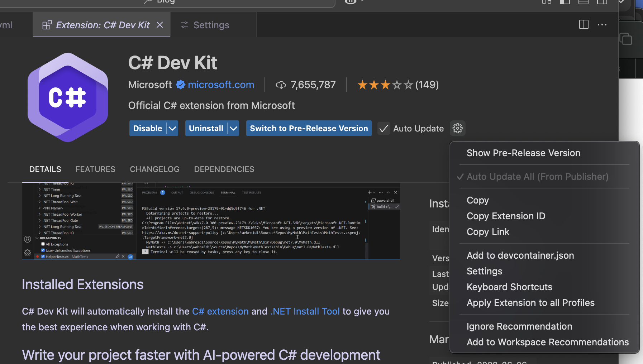Viewport: 643px width, 364px height.
Task: Open the More Actions ellipsis menu
Action: 602,25
